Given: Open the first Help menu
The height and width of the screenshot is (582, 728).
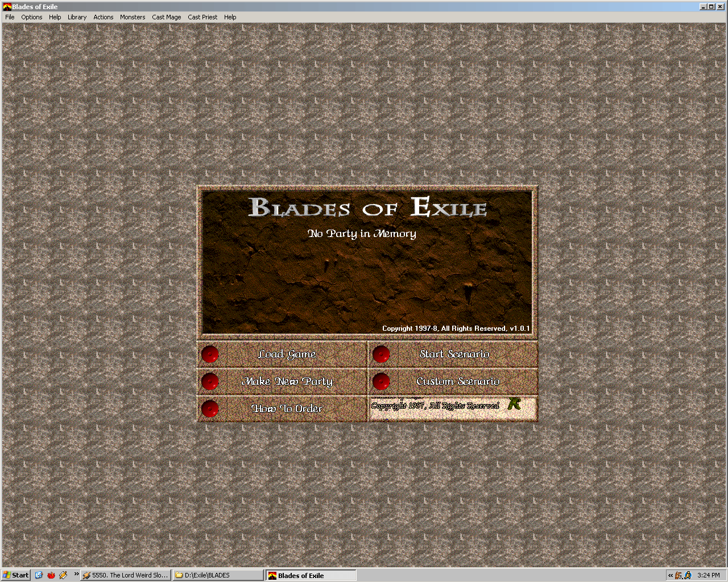Looking at the screenshot, I should tap(55, 17).
